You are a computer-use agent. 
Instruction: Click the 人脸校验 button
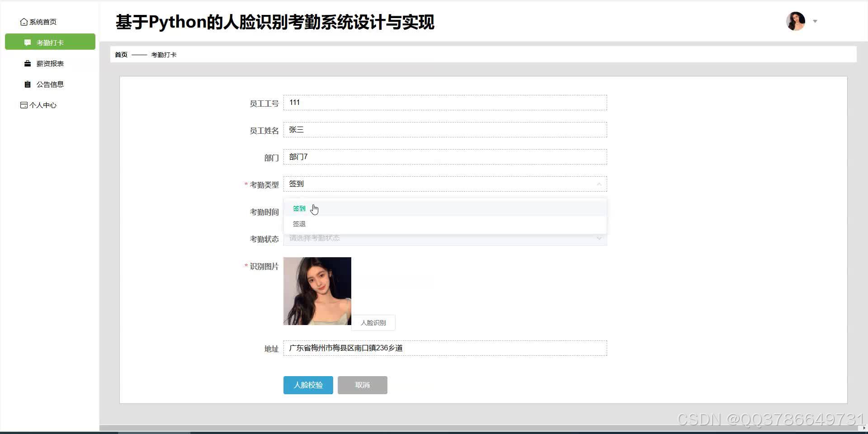tap(308, 385)
